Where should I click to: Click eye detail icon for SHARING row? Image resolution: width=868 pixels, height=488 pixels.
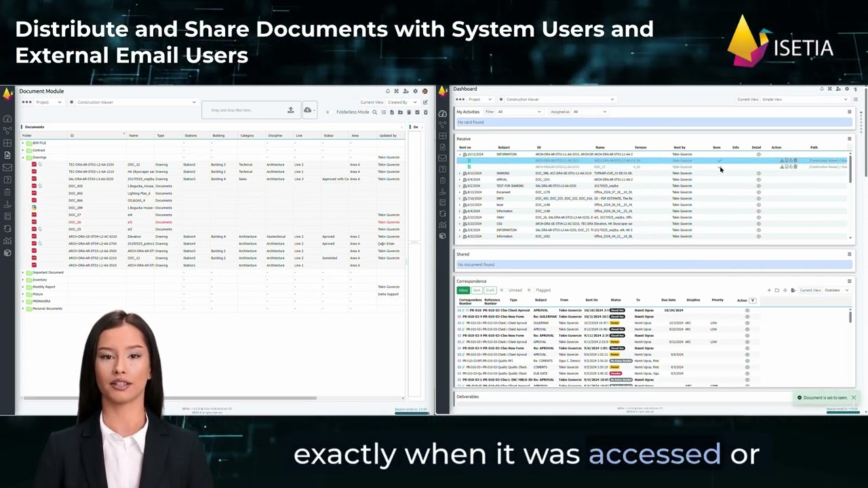pos(759,173)
